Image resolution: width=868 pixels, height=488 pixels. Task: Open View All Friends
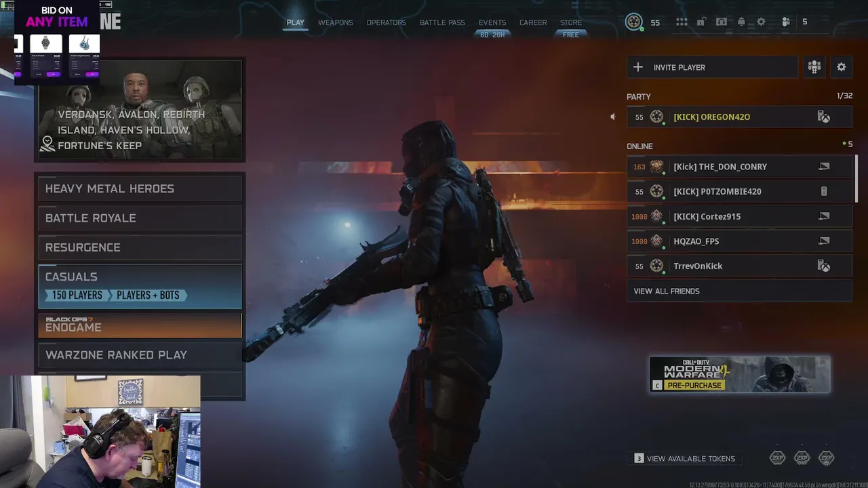739,291
